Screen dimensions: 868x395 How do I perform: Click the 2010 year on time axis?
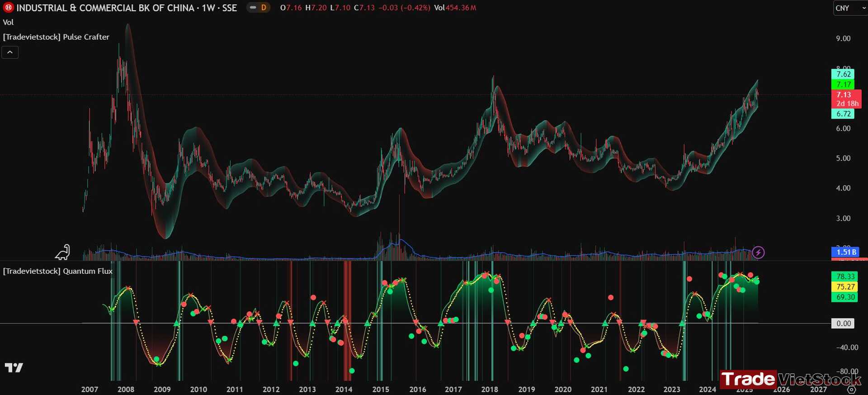tap(198, 390)
